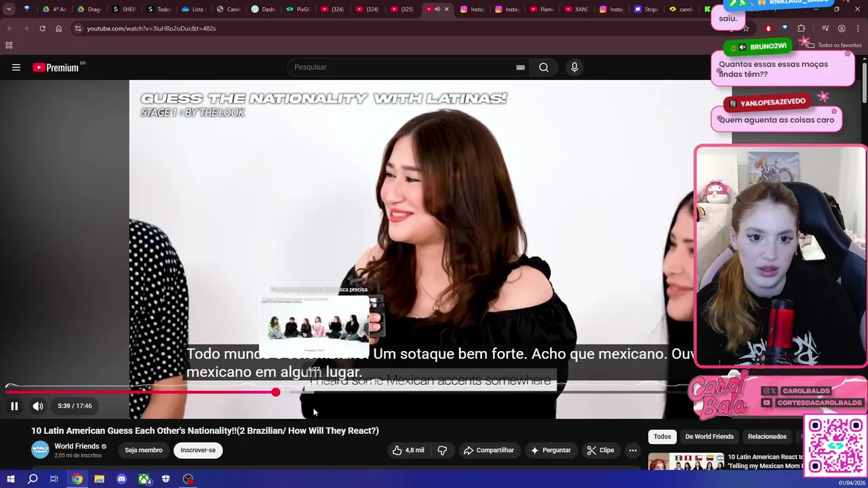Open Chrome three-dot menu
The height and width of the screenshot is (488, 868).
(x=858, y=28)
